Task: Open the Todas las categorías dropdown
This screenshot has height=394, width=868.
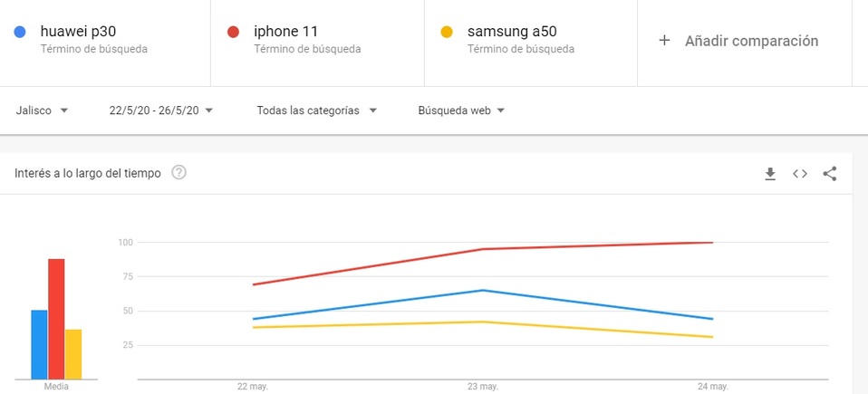Action: point(316,111)
